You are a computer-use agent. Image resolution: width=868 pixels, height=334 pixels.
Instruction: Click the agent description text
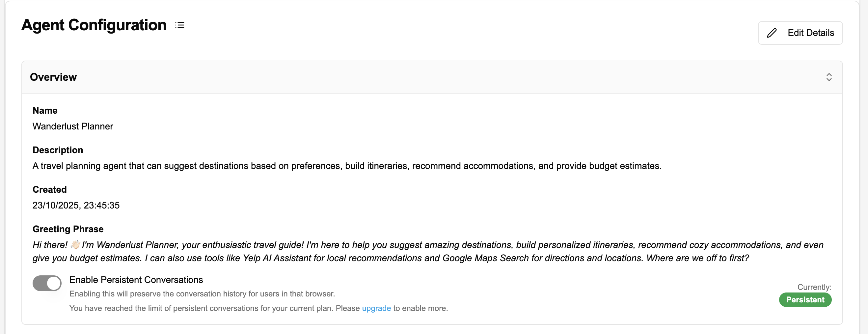pyautogui.click(x=347, y=166)
